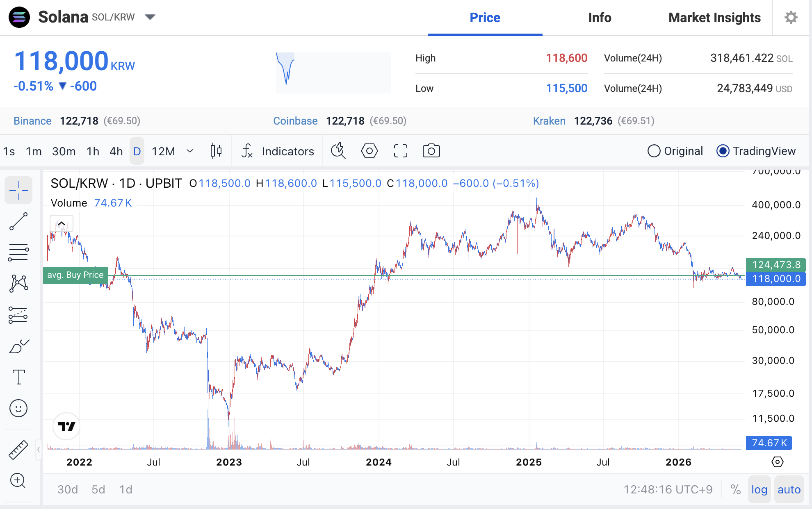Toggle the percent scale button
Image resolution: width=812 pixels, height=509 pixels.
(735, 489)
